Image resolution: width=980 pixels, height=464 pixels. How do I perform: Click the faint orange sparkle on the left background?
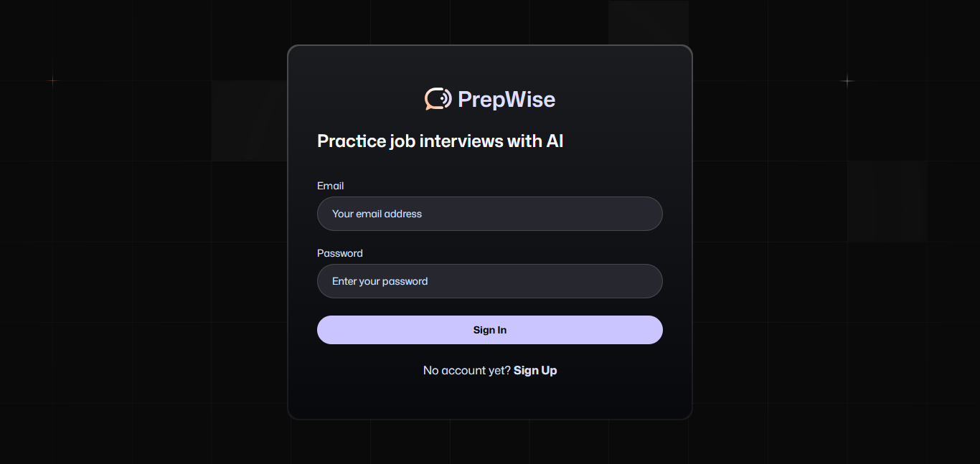pos(52,81)
